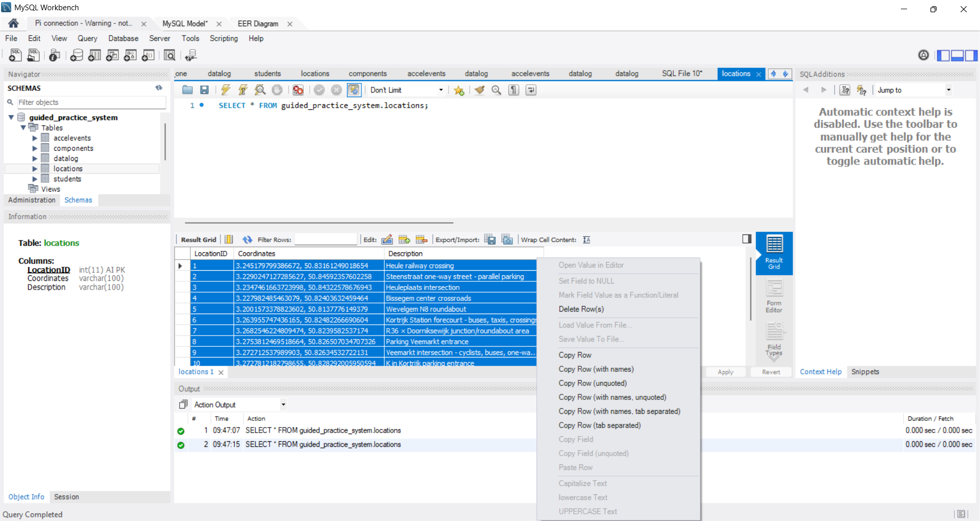Switch to the EER Diagram tab
The height and width of the screenshot is (521, 980).
coord(258,23)
